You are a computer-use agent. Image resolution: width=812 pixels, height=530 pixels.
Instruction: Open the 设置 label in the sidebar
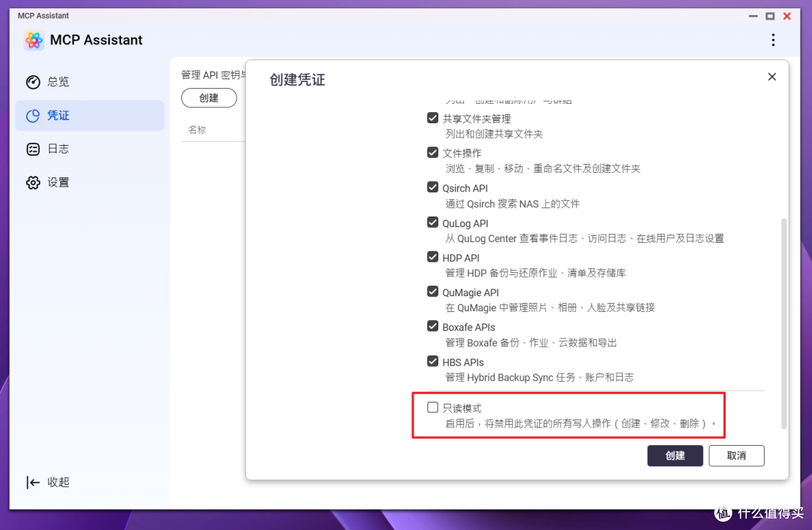tap(58, 182)
